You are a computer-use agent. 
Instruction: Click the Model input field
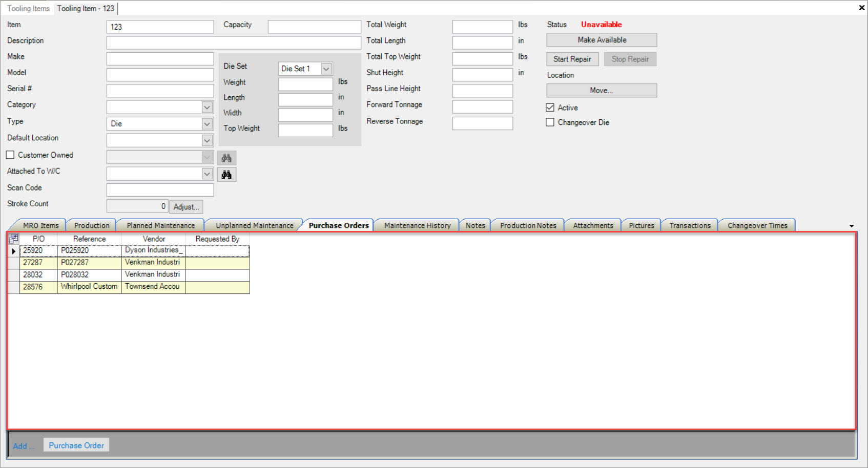tap(160, 75)
